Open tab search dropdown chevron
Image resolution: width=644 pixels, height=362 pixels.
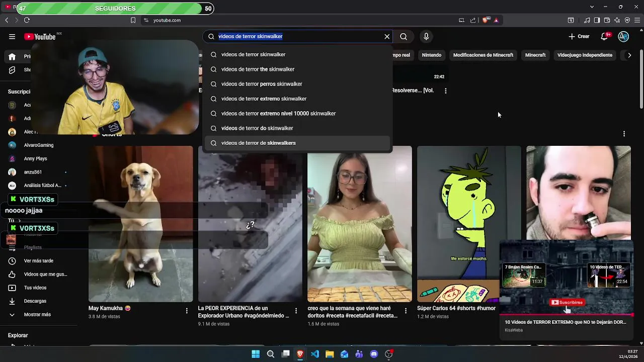(x=592, y=7)
